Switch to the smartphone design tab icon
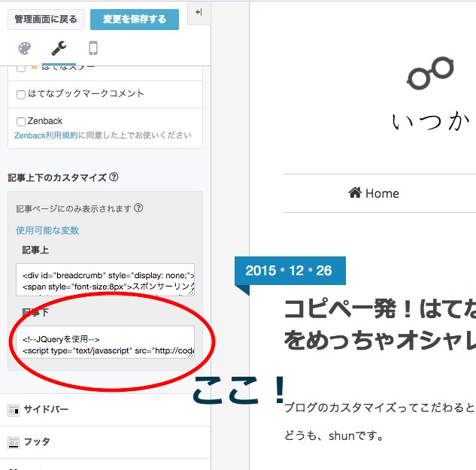This screenshot has width=476, height=470. click(x=93, y=48)
